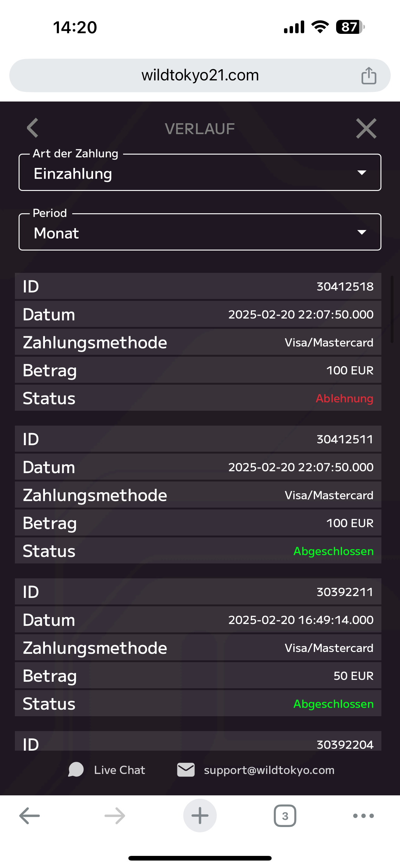Image resolution: width=400 pixels, height=868 pixels.
Task: Expand the Period dropdown arrow
Action: pyautogui.click(x=362, y=232)
